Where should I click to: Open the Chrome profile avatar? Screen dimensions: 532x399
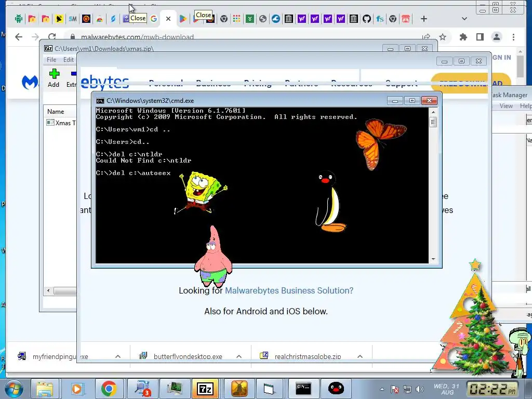point(497,37)
